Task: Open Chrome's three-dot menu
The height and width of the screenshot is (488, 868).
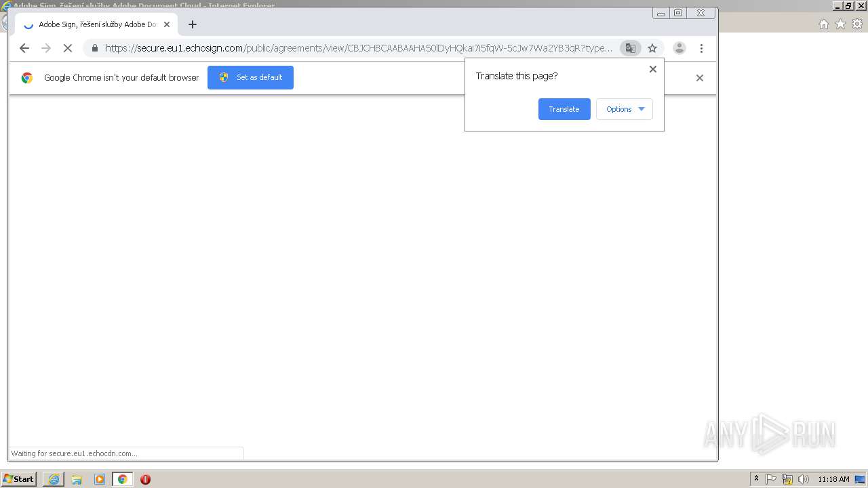Action: 701,48
